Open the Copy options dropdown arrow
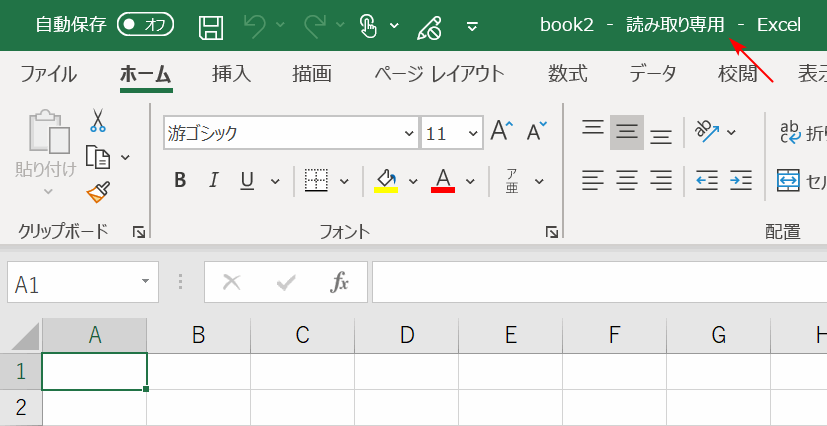This screenshot has width=827, height=426. point(125,157)
